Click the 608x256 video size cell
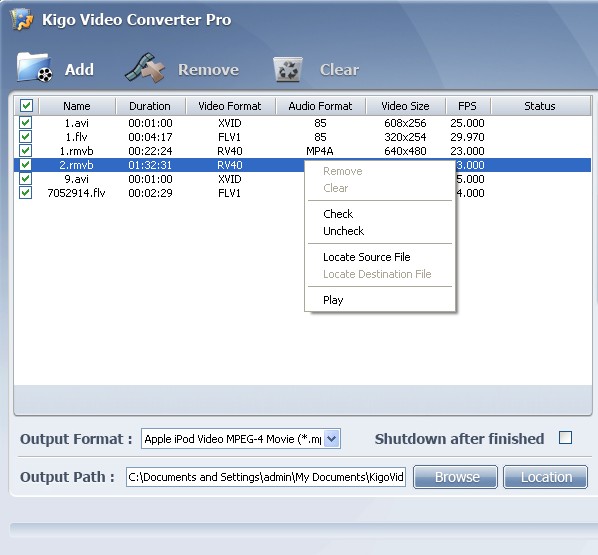 (405, 123)
